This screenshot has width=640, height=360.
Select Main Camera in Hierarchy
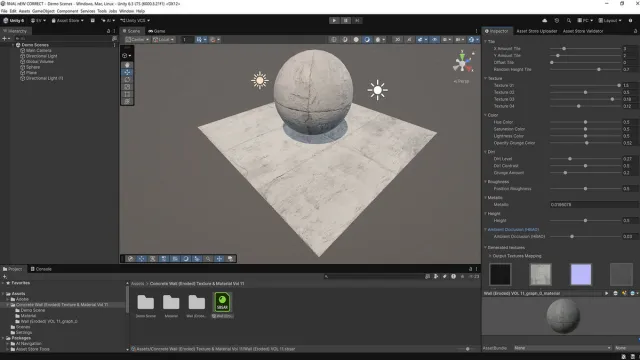39,51
